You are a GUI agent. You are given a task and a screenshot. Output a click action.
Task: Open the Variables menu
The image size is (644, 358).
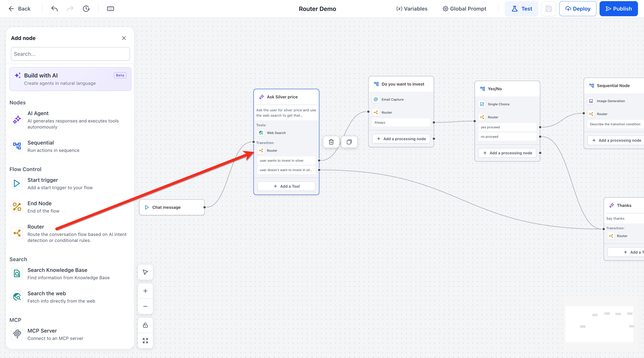click(412, 9)
